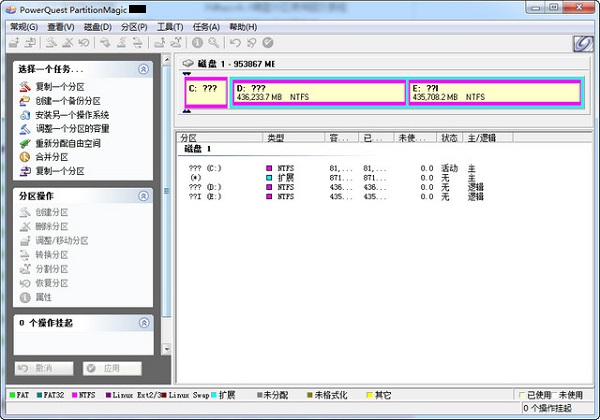The height and width of the screenshot is (420, 600).
Task: Click the info properties icon in toolbar
Action: click(197, 43)
